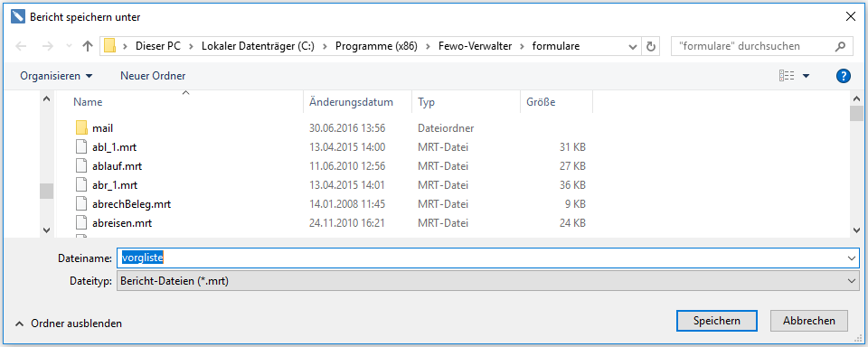Create a Neuer Ordner
This screenshot has width=868, height=347.
[x=153, y=76]
